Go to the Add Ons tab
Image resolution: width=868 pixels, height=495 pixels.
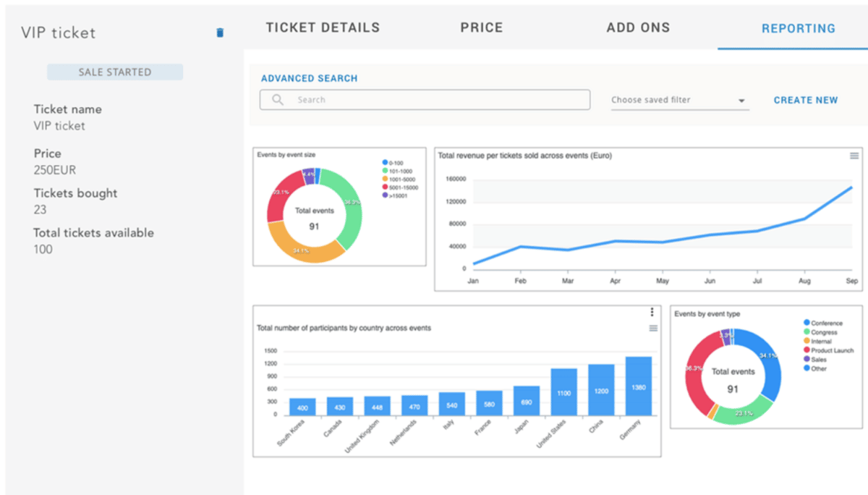pyautogui.click(x=638, y=28)
